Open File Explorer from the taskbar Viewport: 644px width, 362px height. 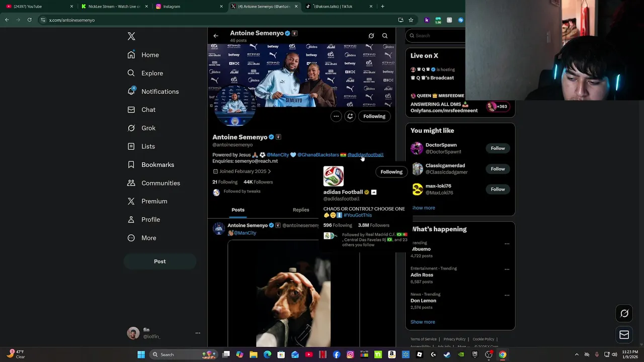(254, 354)
